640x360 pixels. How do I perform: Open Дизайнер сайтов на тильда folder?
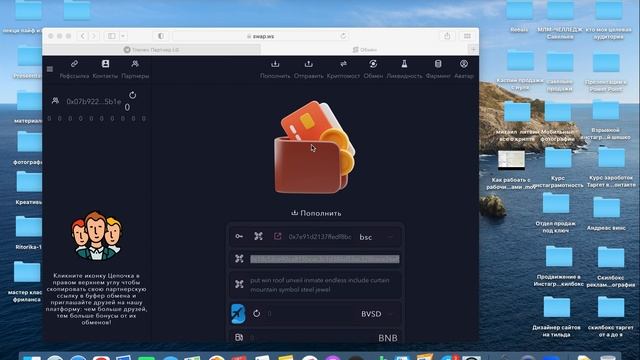pos(556,316)
